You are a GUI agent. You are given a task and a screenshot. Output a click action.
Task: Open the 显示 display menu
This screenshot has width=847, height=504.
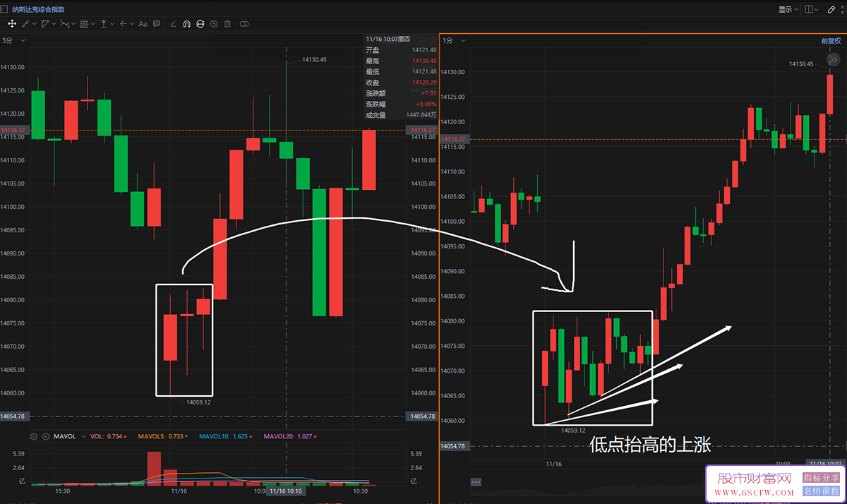[x=788, y=9]
